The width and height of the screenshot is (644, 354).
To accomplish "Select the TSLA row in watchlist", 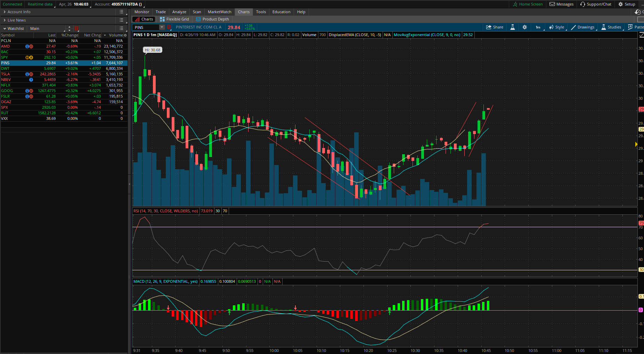I will click(x=63, y=74).
